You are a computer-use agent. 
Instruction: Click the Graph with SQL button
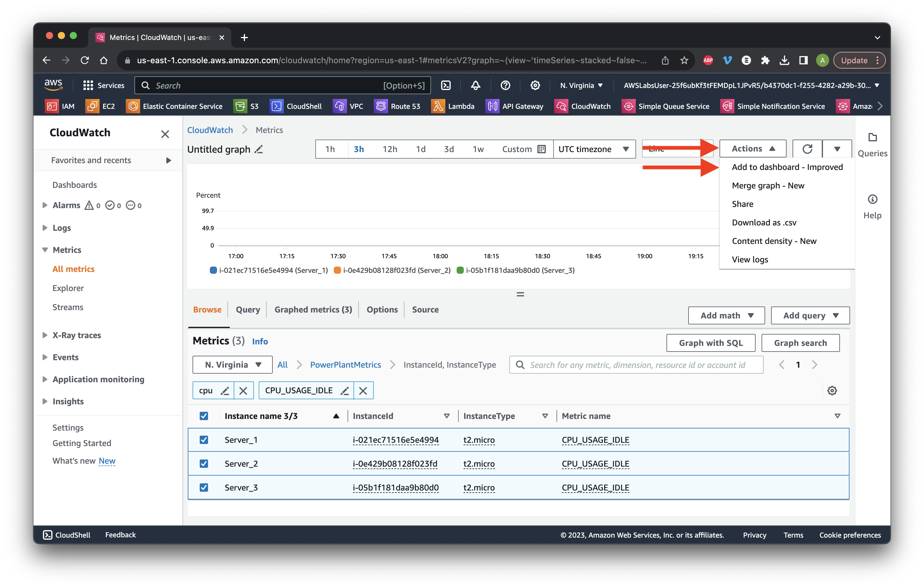[711, 343]
